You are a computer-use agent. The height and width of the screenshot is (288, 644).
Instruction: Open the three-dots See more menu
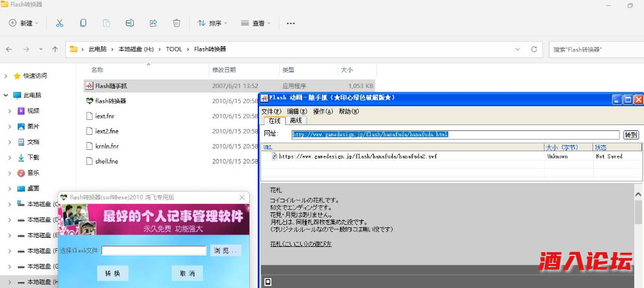[x=291, y=23]
